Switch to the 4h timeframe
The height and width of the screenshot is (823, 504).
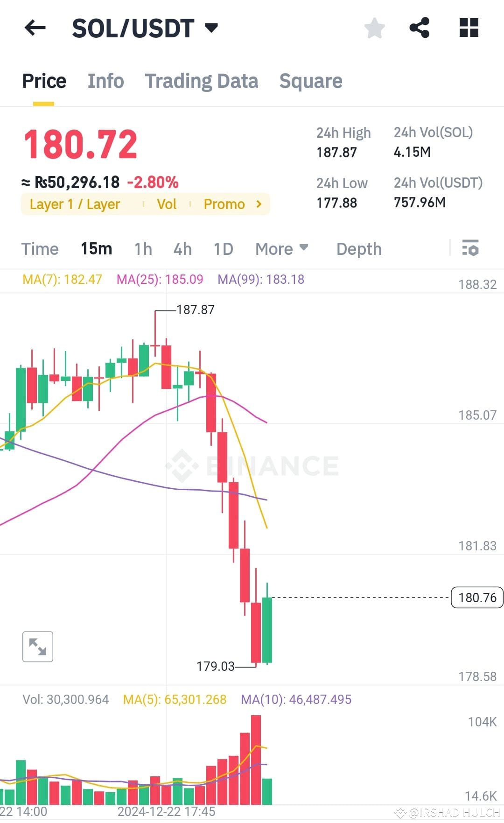(182, 249)
